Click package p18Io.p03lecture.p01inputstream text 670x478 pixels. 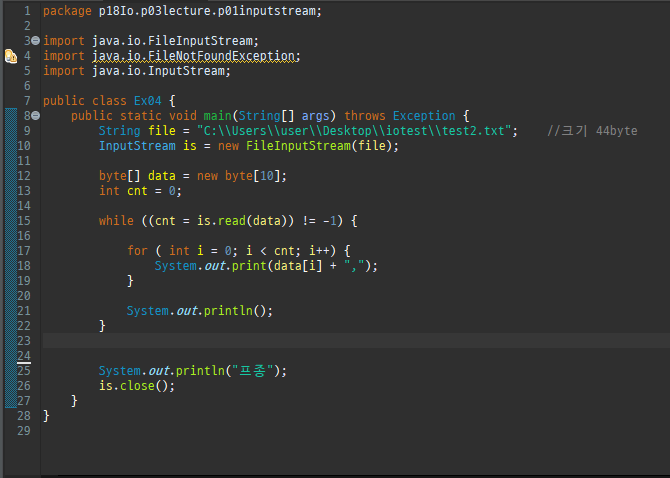(x=182, y=11)
